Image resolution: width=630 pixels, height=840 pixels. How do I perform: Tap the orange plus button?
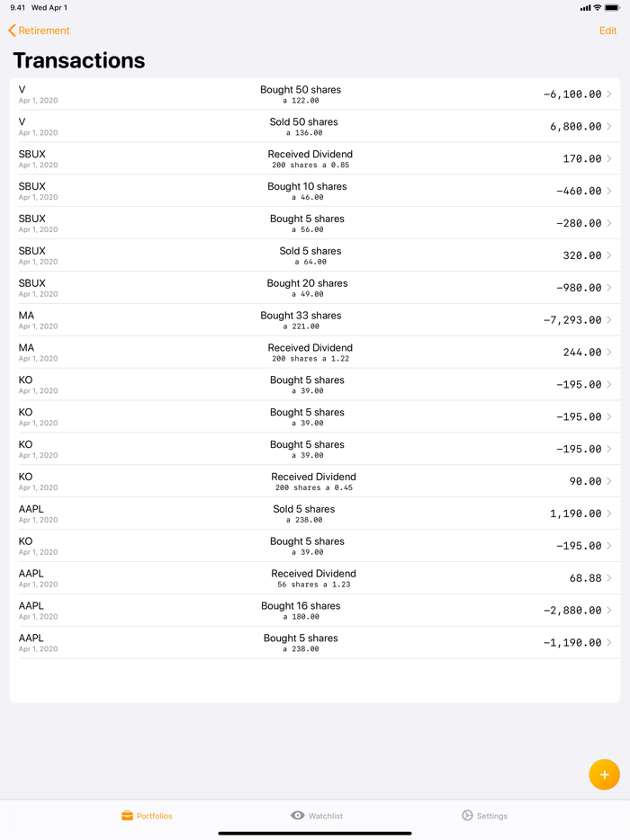(604, 773)
